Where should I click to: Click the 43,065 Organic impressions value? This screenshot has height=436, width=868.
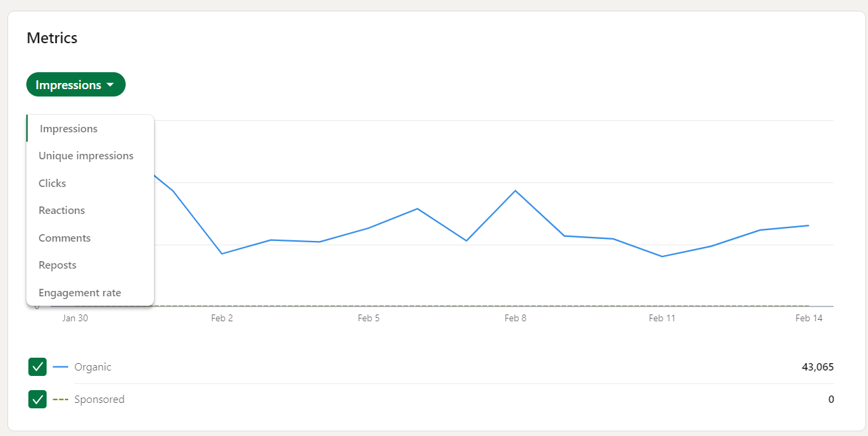tap(817, 366)
